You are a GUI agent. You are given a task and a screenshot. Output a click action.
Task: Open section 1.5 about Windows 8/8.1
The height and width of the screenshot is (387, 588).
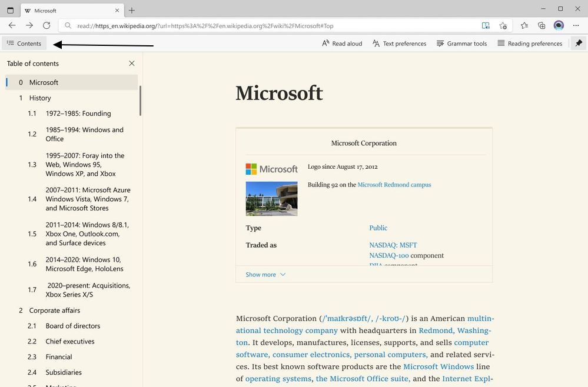click(x=72, y=233)
